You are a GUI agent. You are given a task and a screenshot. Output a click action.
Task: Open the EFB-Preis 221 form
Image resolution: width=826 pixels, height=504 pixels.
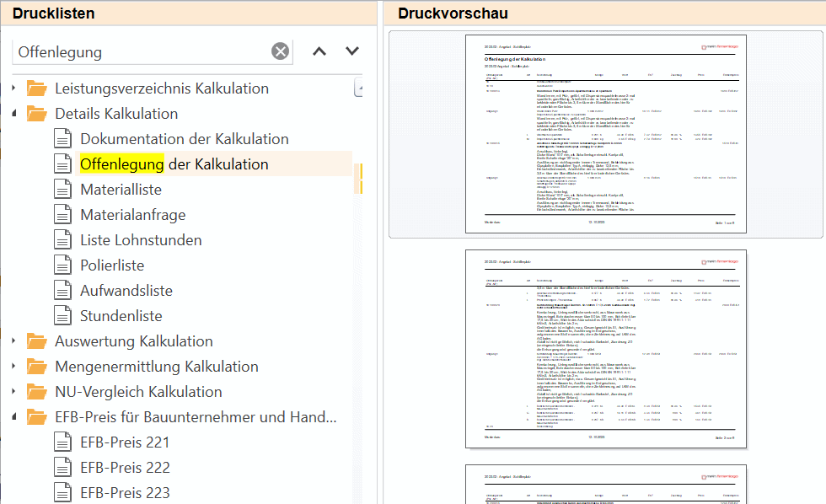point(125,442)
